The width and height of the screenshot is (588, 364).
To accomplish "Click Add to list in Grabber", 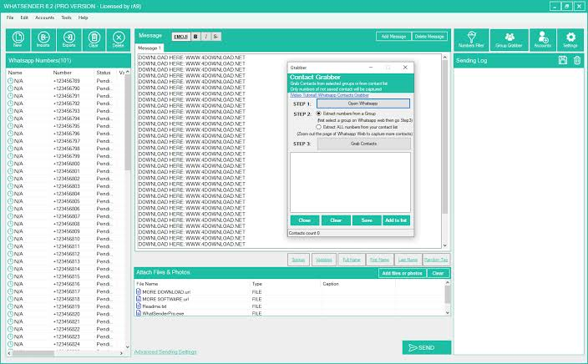I will coord(396,220).
